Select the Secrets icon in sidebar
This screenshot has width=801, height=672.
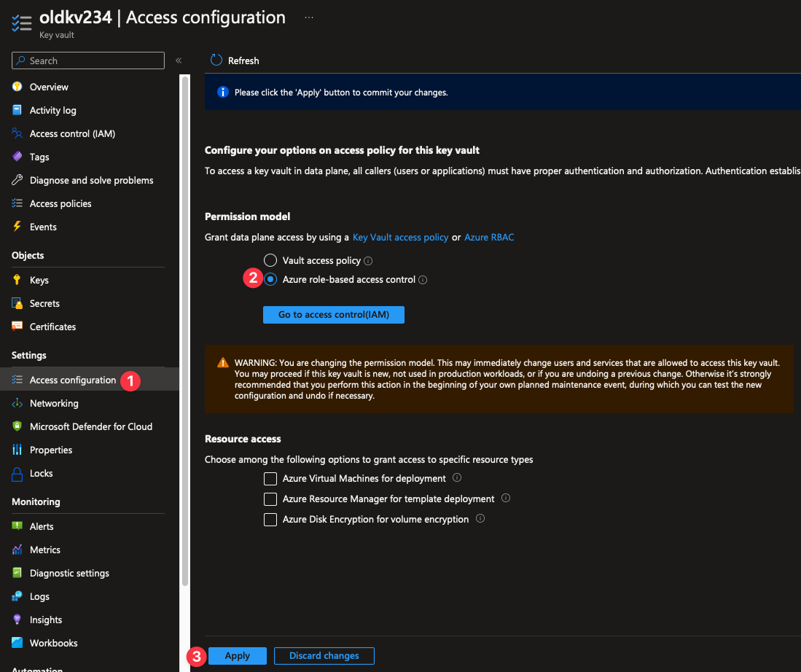click(x=16, y=303)
